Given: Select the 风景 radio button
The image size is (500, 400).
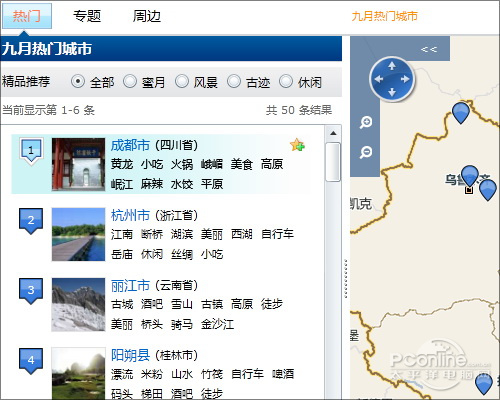Looking at the screenshot, I should coord(182,81).
